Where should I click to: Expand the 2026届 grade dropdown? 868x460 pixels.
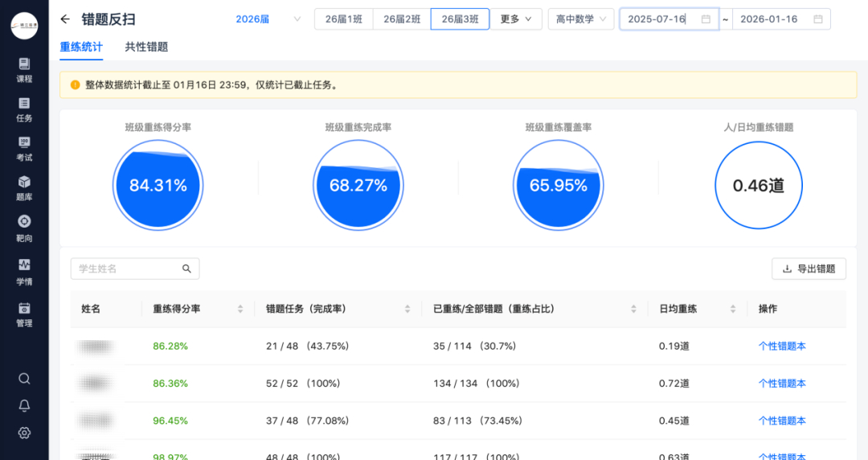point(268,18)
